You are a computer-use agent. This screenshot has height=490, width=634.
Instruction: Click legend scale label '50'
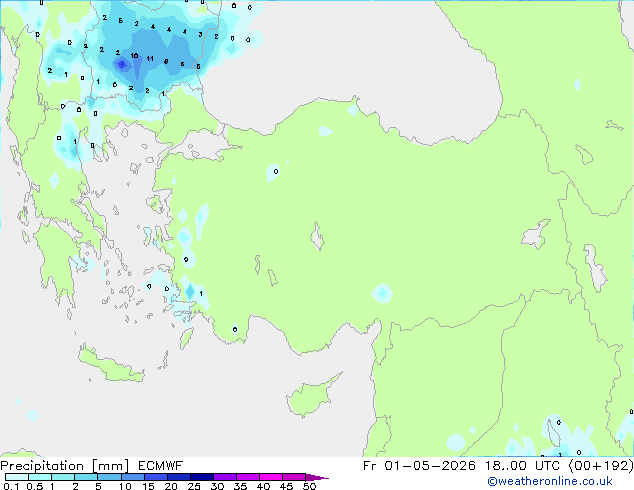coord(310,486)
